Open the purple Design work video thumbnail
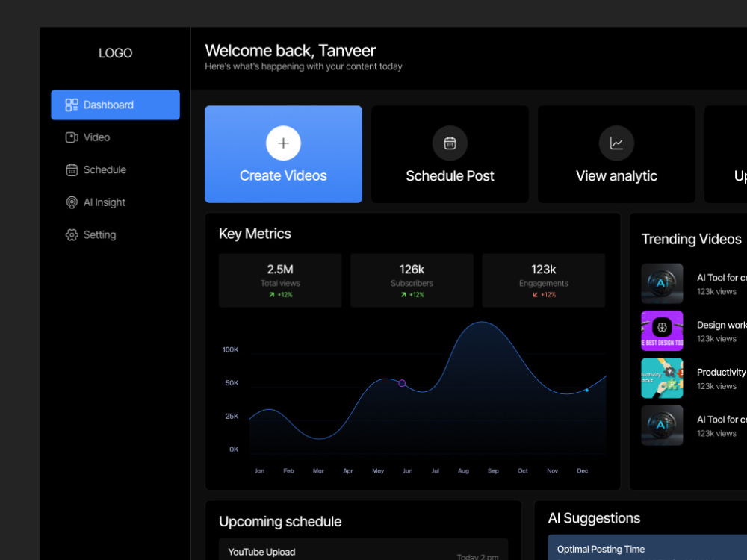Screen dimensions: 747x560 click(662, 331)
